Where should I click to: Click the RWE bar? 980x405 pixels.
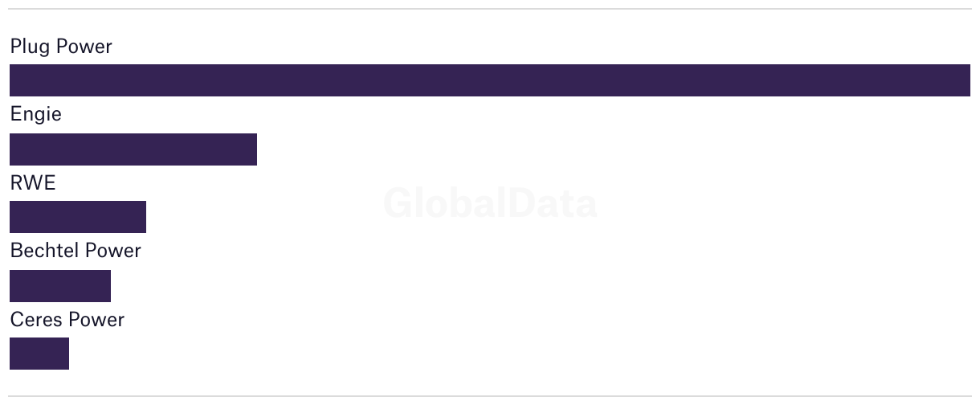(x=78, y=217)
